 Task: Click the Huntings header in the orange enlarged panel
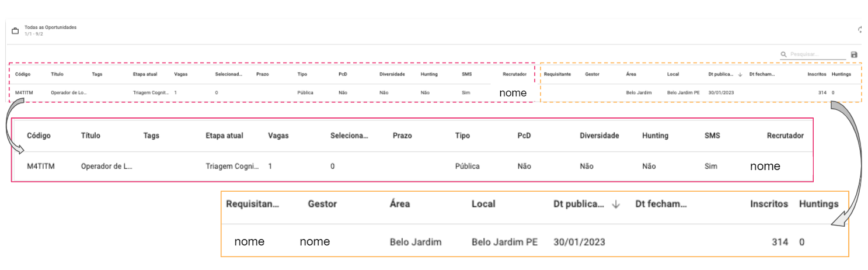(x=818, y=204)
